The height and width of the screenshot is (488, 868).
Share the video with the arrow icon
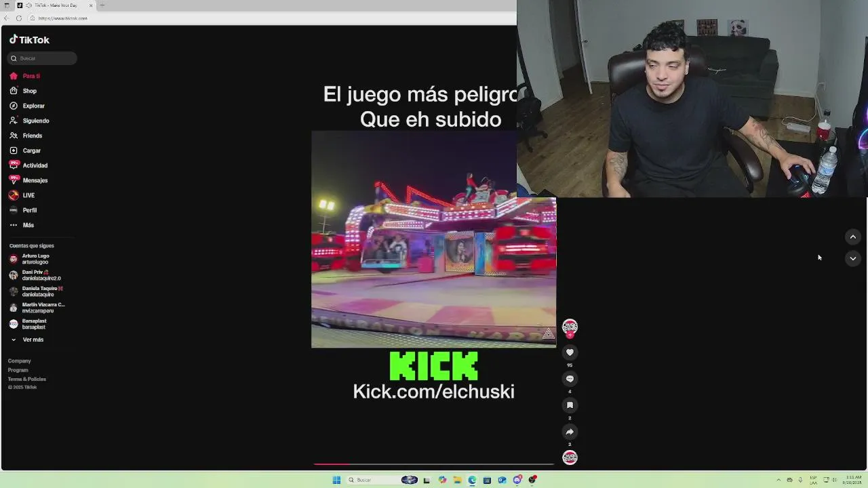pyautogui.click(x=570, y=432)
